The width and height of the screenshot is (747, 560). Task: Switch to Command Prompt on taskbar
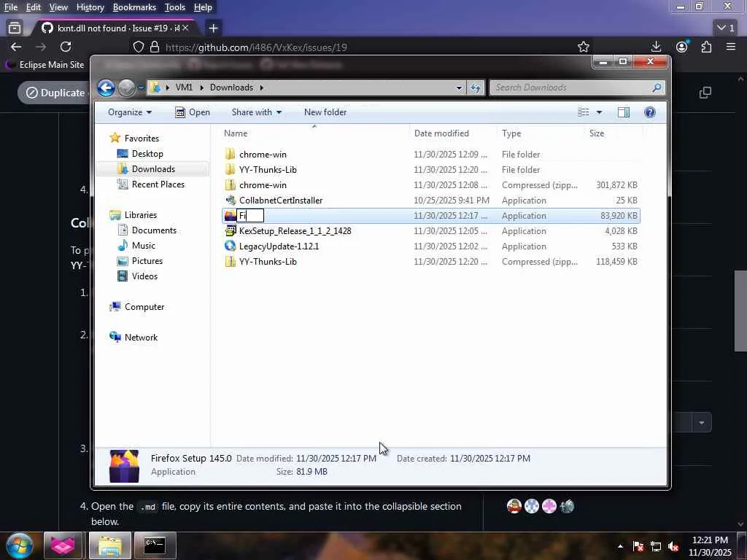click(155, 545)
